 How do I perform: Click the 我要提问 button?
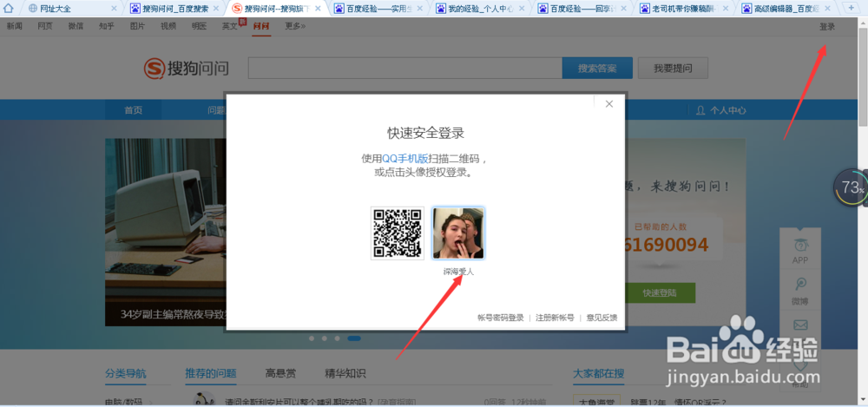coord(673,68)
